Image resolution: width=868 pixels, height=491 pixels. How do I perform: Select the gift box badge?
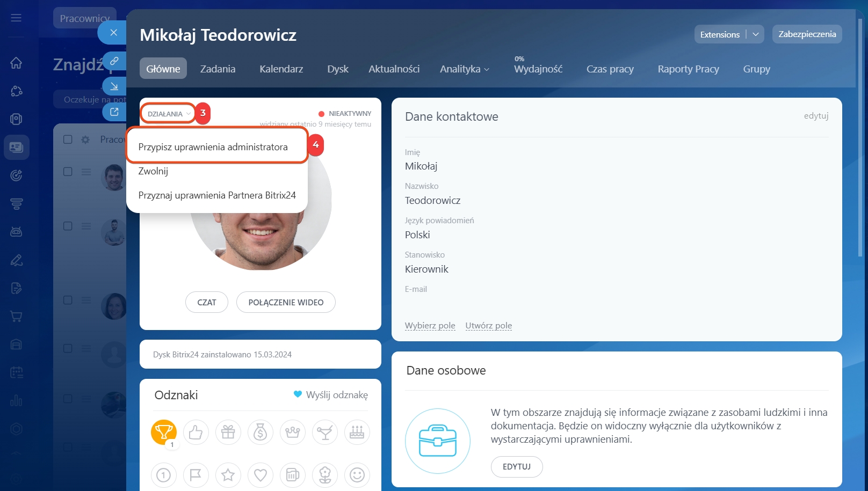[x=228, y=432]
